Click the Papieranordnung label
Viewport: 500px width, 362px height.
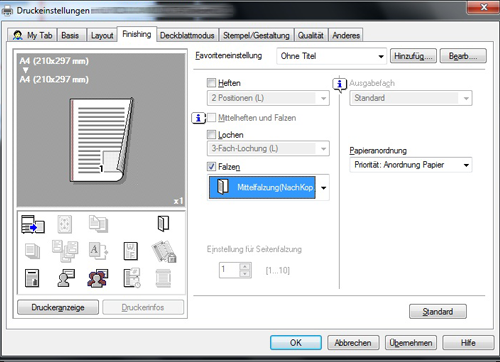tap(378, 151)
